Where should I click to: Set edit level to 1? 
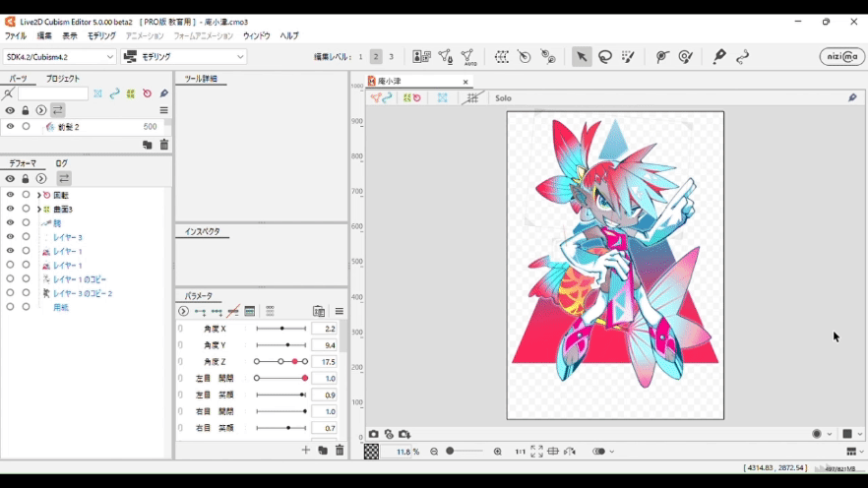[360, 56]
